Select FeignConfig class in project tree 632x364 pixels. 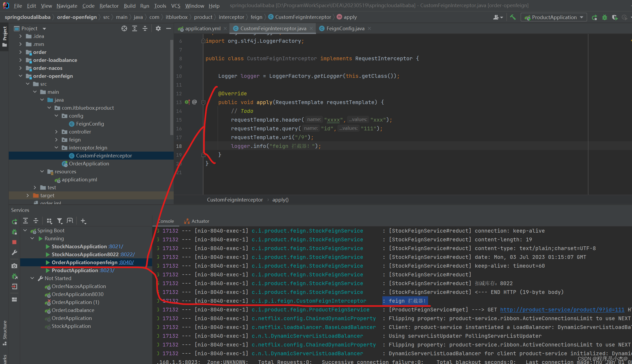90,124
